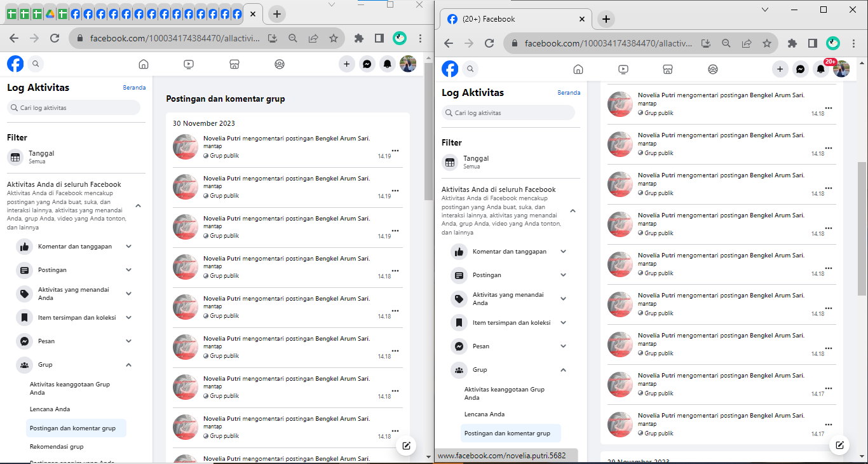Open Facebook home logo in left window
Screen dimensions: 868x464
point(15,64)
